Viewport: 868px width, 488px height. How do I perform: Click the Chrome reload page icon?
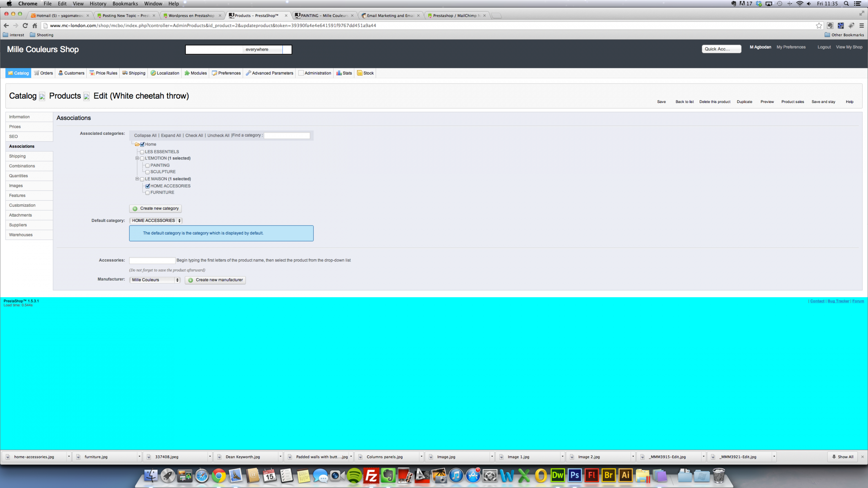[25, 26]
